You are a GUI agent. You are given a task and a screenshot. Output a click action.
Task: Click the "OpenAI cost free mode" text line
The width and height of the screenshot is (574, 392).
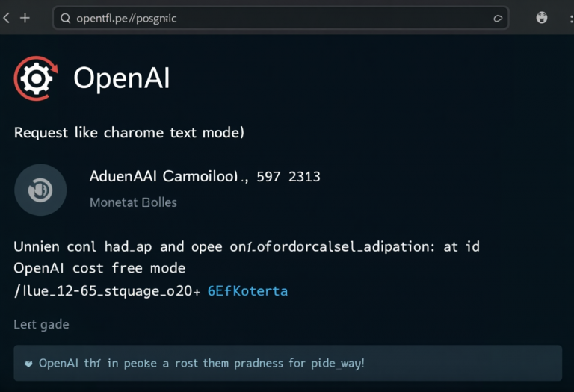click(x=99, y=268)
